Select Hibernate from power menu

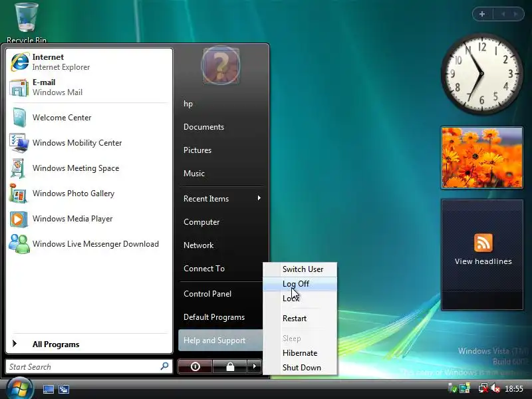pos(301,353)
